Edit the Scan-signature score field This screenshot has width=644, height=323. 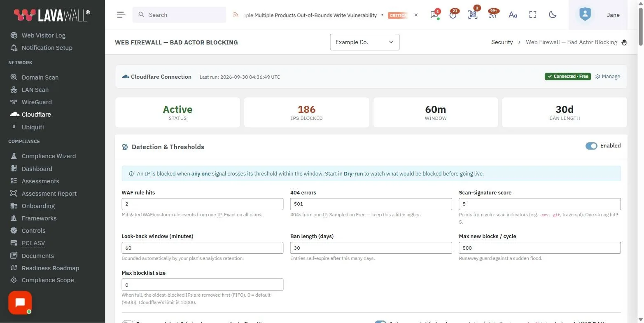540,204
